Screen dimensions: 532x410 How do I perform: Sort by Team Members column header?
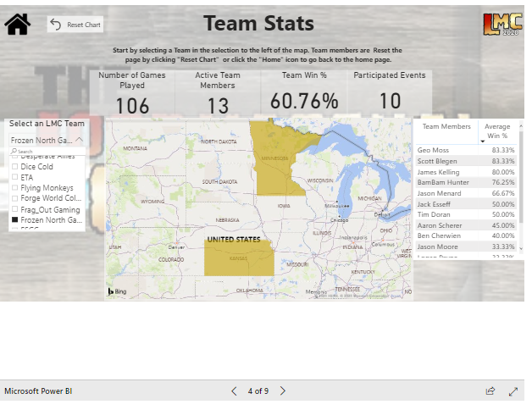(x=446, y=126)
